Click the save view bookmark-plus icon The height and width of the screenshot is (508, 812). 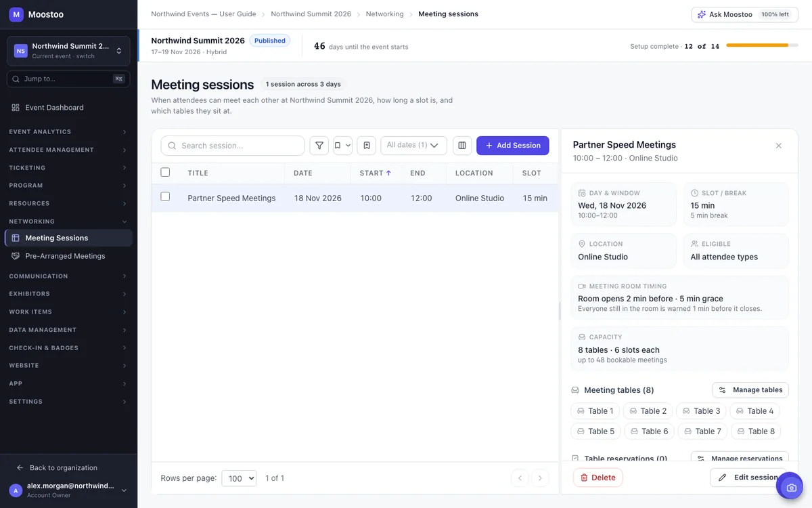coord(366,146)
